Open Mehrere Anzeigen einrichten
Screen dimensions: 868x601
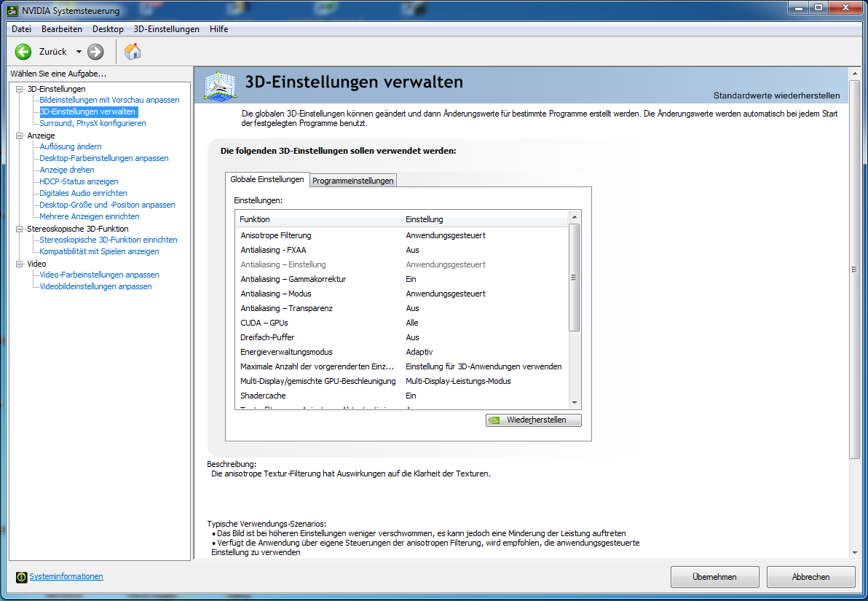tap(89, 216)
